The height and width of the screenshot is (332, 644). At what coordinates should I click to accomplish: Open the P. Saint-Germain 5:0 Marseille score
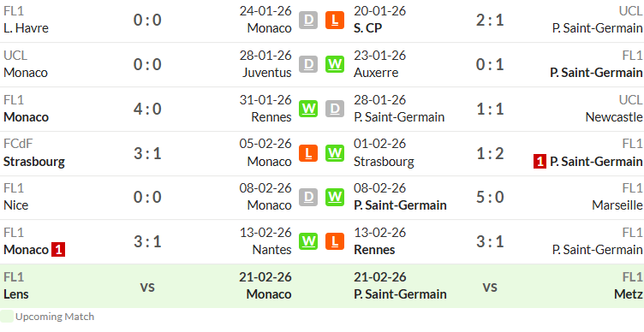(490, 198)
